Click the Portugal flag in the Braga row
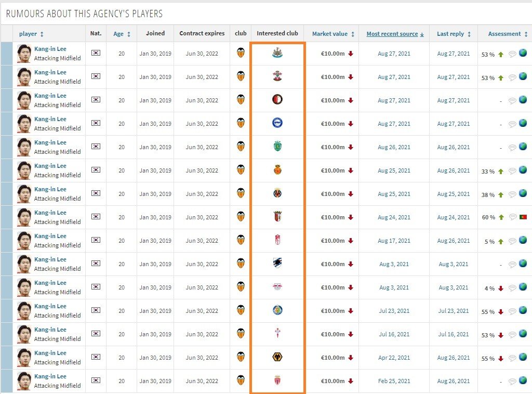This screenshot has height=394, width=532. pos(523,217)
